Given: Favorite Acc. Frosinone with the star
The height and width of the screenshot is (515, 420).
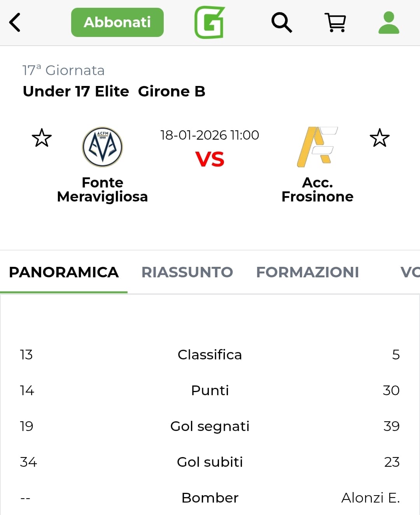Looking at the screenshot, I should pos(380,138).
